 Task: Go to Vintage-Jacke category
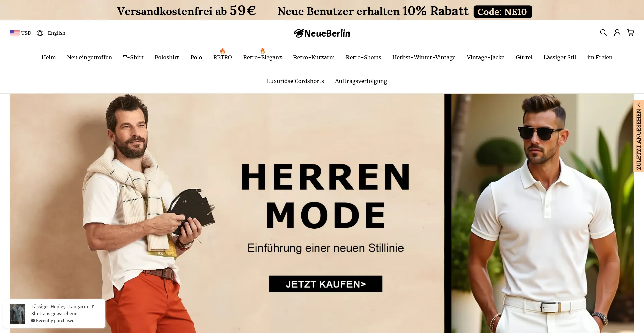click(x=485, y=57)
